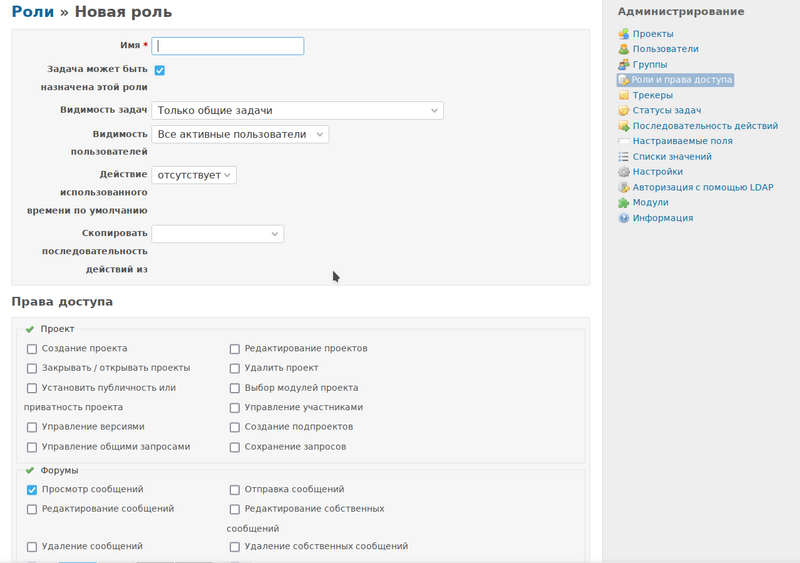Viewport: 800px width, 563px height.
Task: Open Информация link in sidebar
Action: 663,218
